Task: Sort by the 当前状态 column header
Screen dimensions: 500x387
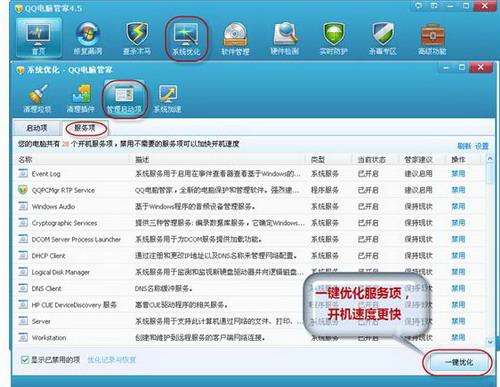Action: pyautogui.click(x=372, y=160)
